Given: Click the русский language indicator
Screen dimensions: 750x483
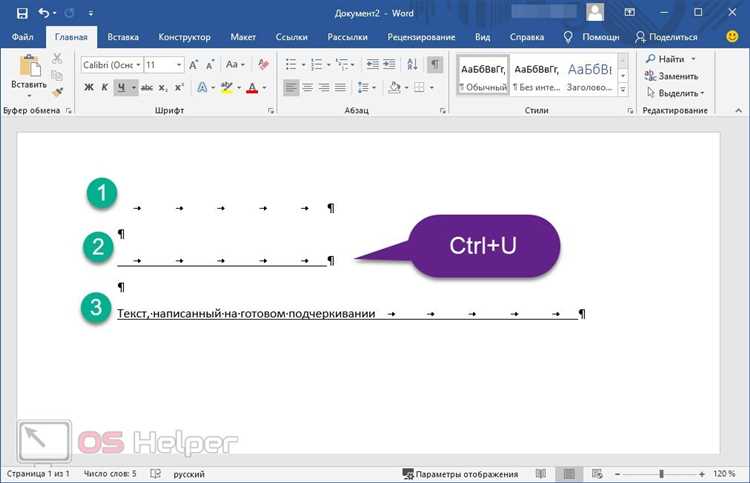Looking at the screenshot, I should 189,474.
